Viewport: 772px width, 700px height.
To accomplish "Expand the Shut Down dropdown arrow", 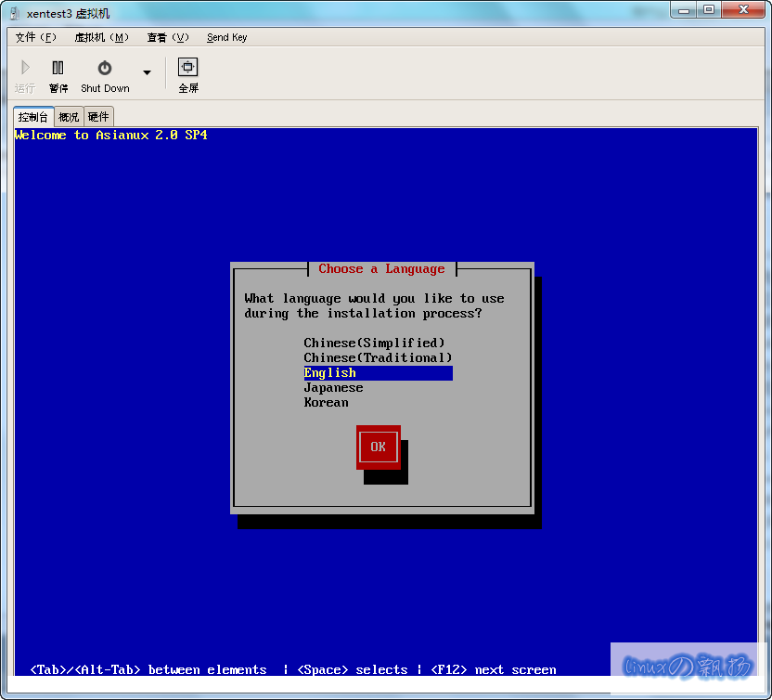I will (147, 72).
